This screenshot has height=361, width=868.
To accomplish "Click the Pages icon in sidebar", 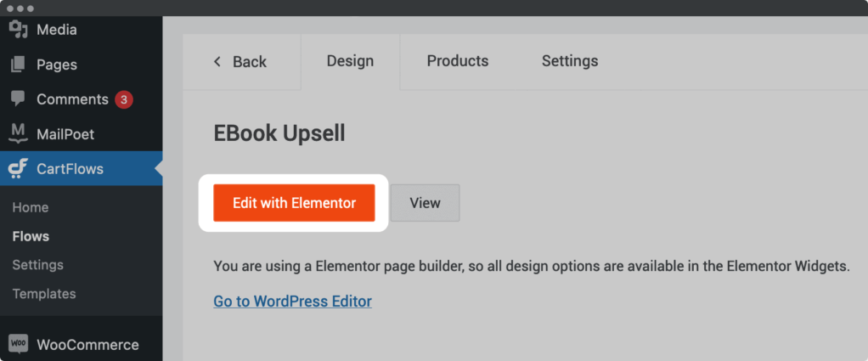I will [18, 65].
